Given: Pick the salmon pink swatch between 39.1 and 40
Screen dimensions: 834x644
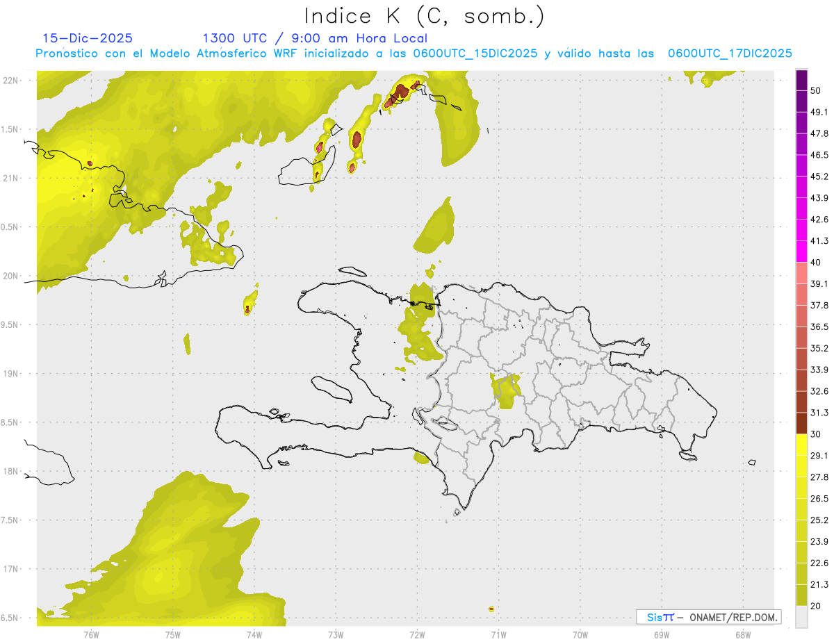Looking at the screenshot, I should point(802,273).
